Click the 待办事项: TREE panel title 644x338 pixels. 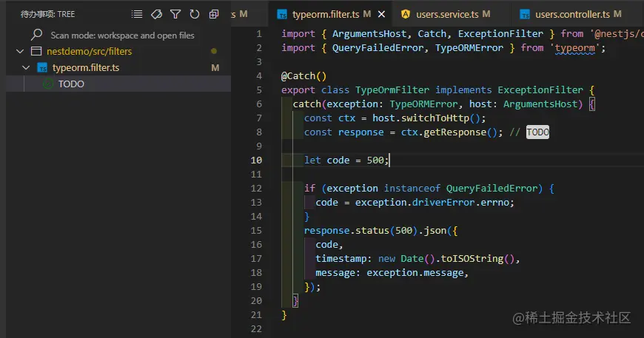tap(47, 14)
